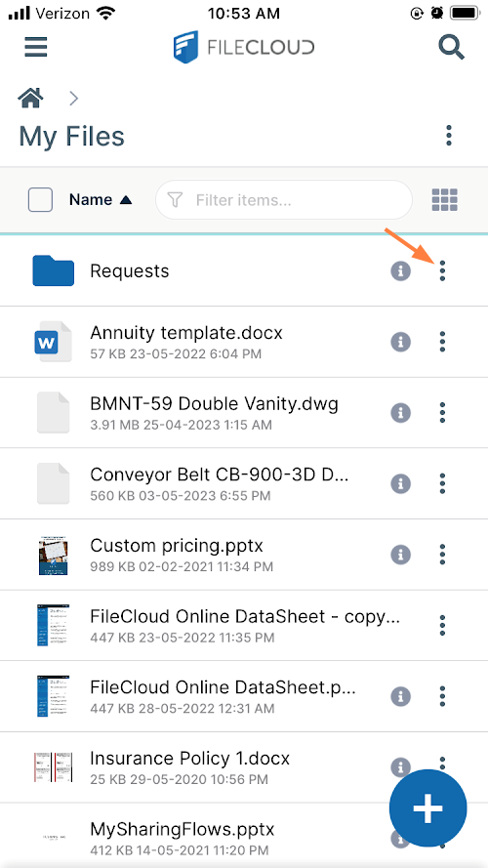Viewport: 488px width, 868px height.
Task: Click the filter funnel icon
Action: point(175,200)
